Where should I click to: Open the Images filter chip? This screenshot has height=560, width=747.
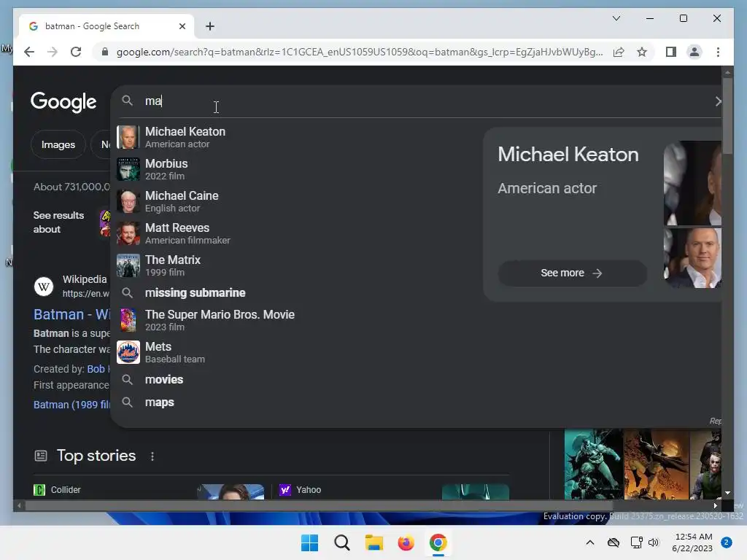pos(58,144)
